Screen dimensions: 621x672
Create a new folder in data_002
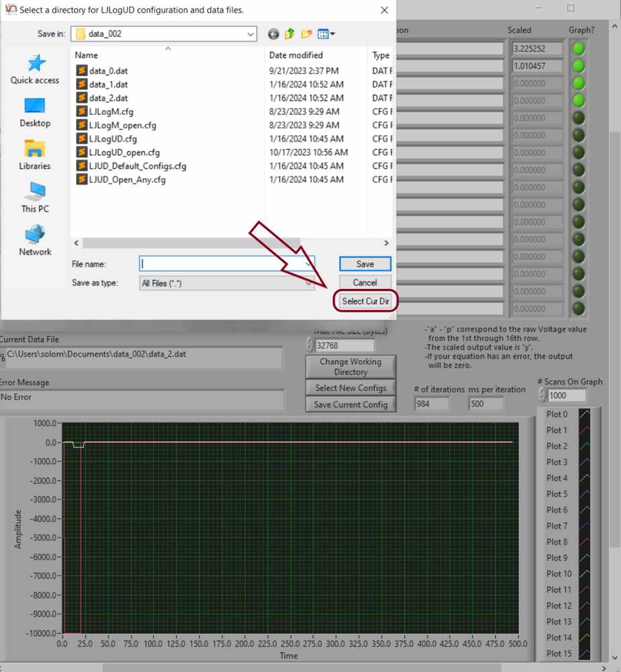click(x=306, y=34)
